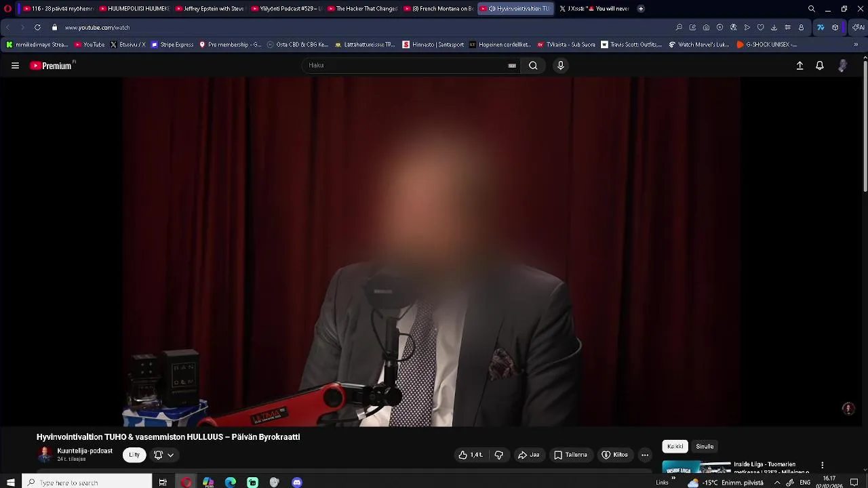
Task: Start voice search with the microphone icon
Action: coord(560,66)
